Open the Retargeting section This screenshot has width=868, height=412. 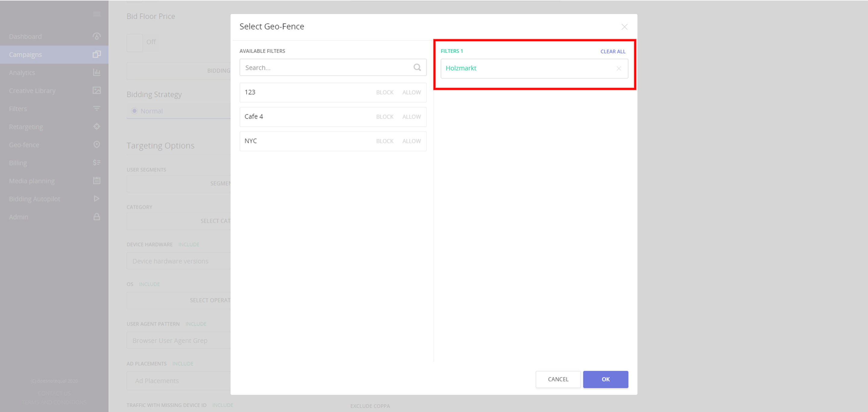coord(97,126)
